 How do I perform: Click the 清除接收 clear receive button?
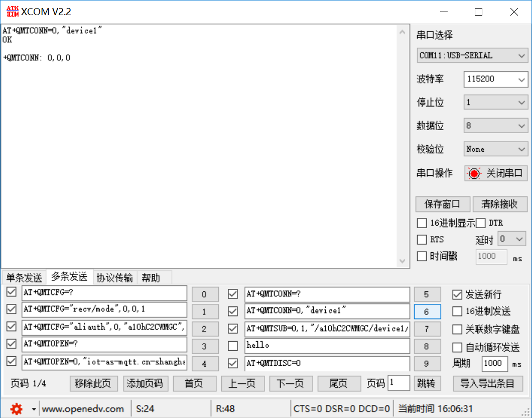[499, 204]
